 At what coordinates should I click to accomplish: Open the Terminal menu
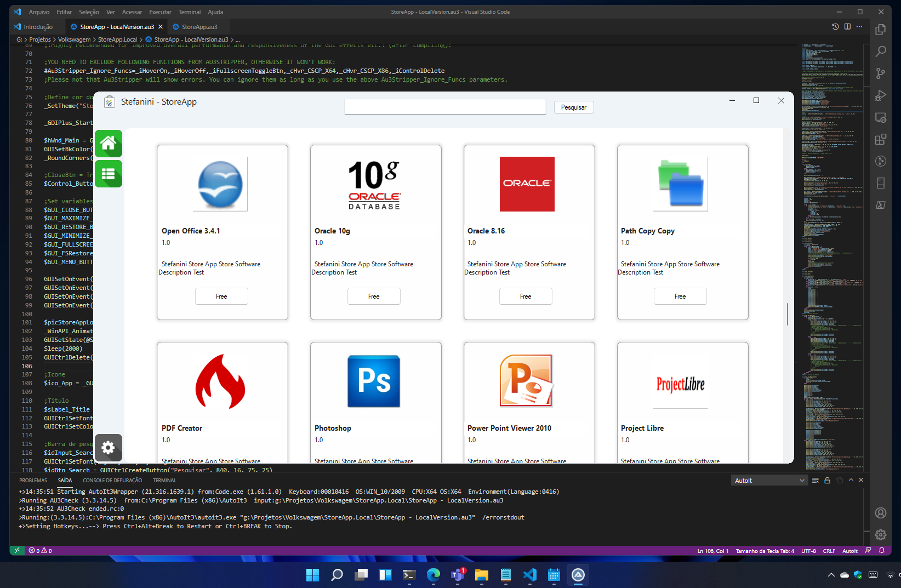(x=190, y=12)
